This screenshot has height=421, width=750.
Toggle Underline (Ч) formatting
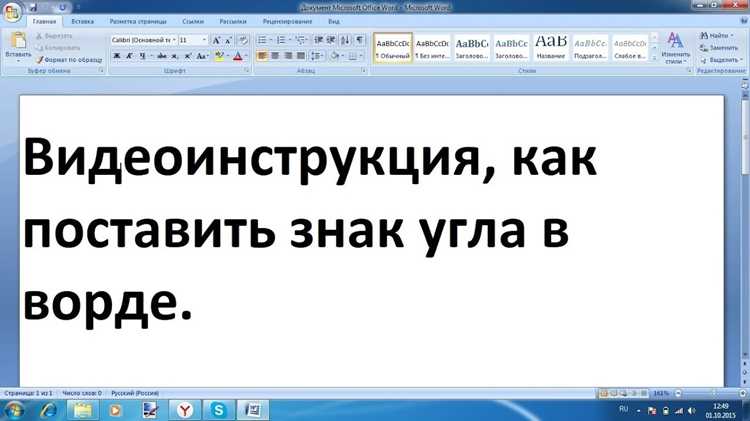[142, 56]
